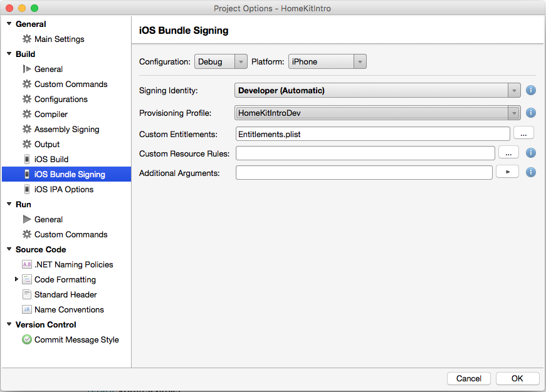The height and width of the screenshot is (392, 546).
Task: Click the Assembly Signing gear icon
Action: pyautogui.click(x=26, y=129)
